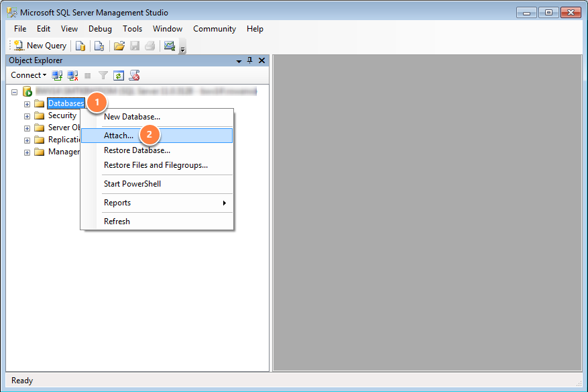Image resolution: width=588 pixels, height=392 pixels.
Task: Open the Reports submenu
Action: tap(157, 203)
